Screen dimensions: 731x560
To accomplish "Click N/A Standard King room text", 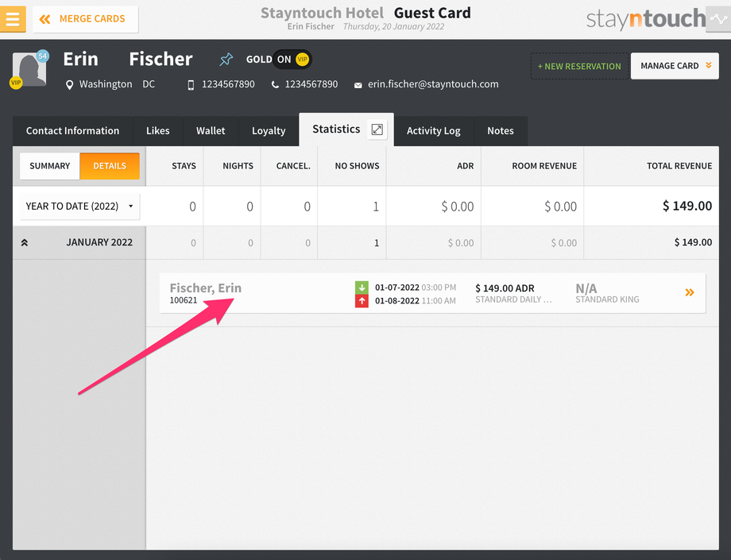I will click(x=608, y=293).
